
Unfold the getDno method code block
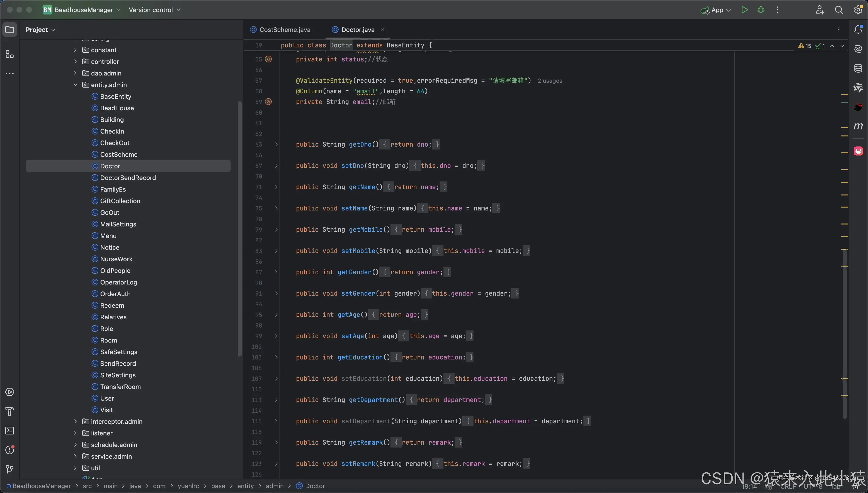[x=276, y=145]
